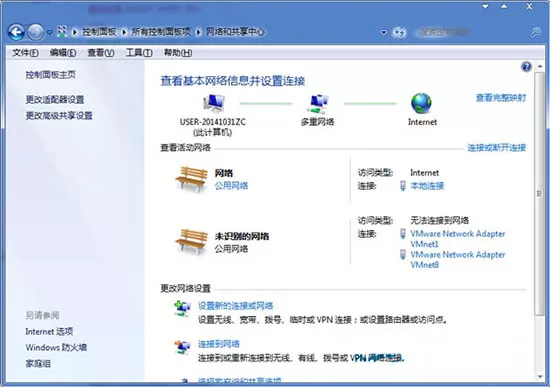Expand the arrow before 控制面板 breadcrumb
The height and width of the screenshot is (387, 550).
74,32
